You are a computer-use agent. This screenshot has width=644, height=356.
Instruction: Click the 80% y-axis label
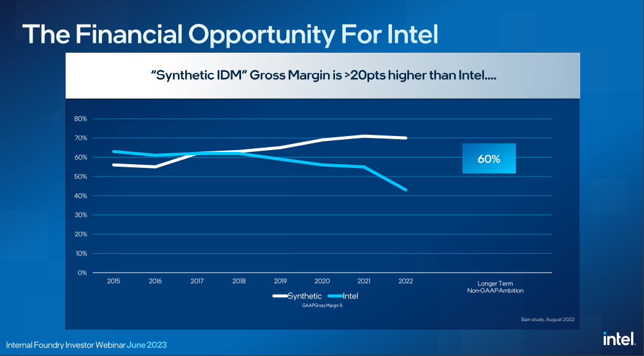pyautogui.click(x=81, y=119)
